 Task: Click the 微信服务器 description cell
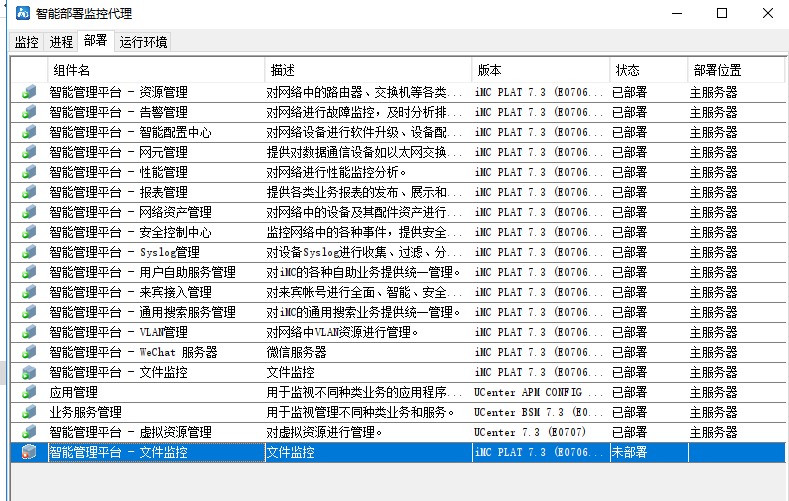(x=296, y=352)
